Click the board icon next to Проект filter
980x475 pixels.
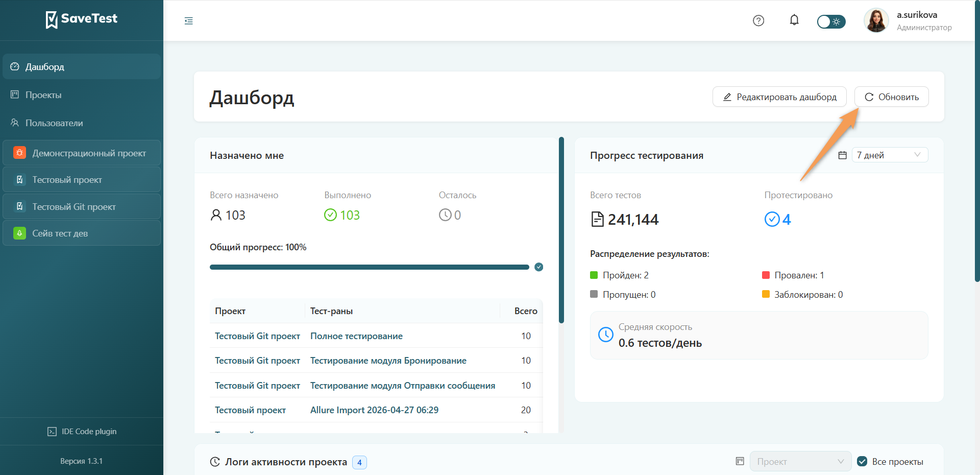tap(740, 461)
